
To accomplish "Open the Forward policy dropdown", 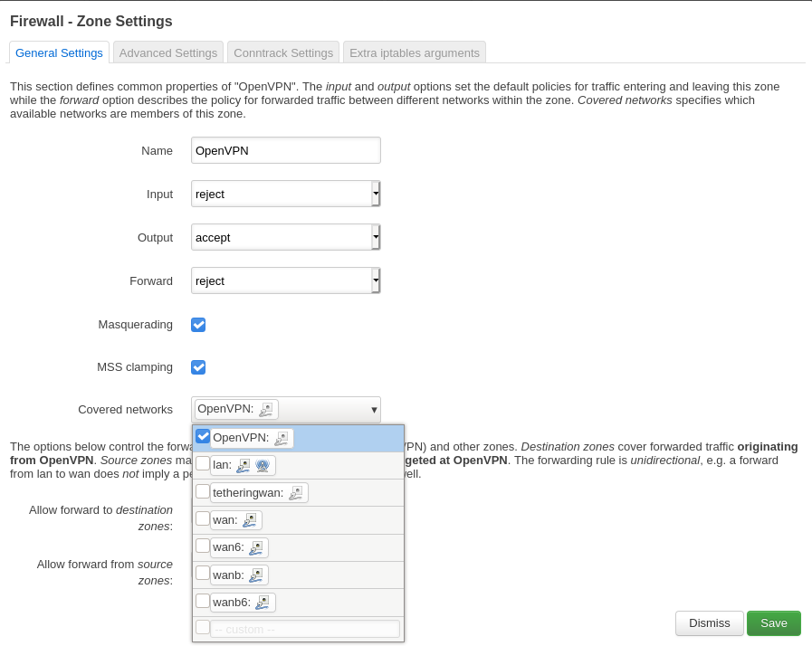I will pyautogui.click(x=285, y=280).
